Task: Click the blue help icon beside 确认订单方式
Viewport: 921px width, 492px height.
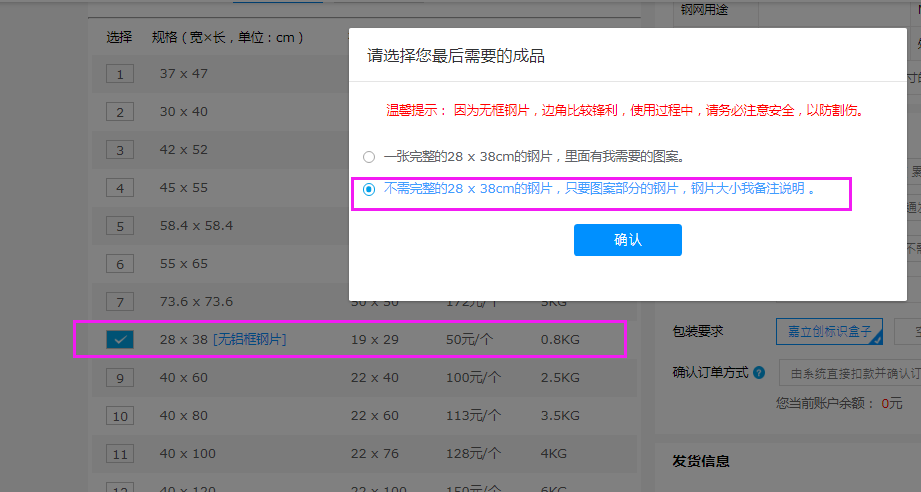Action: [x=759, y=373]
